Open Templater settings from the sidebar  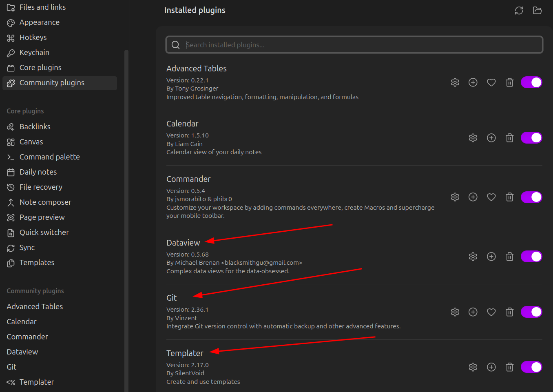(x=36, y=382)
